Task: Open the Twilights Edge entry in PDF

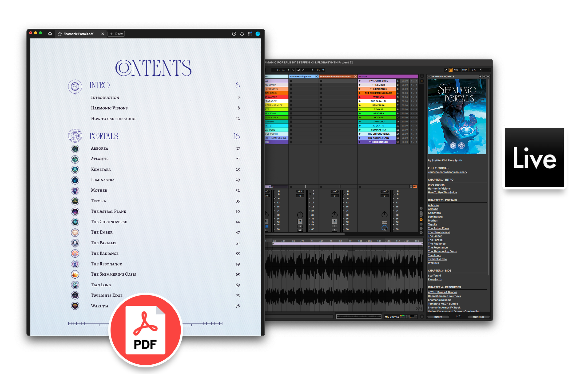Action: tap(107, 296)
